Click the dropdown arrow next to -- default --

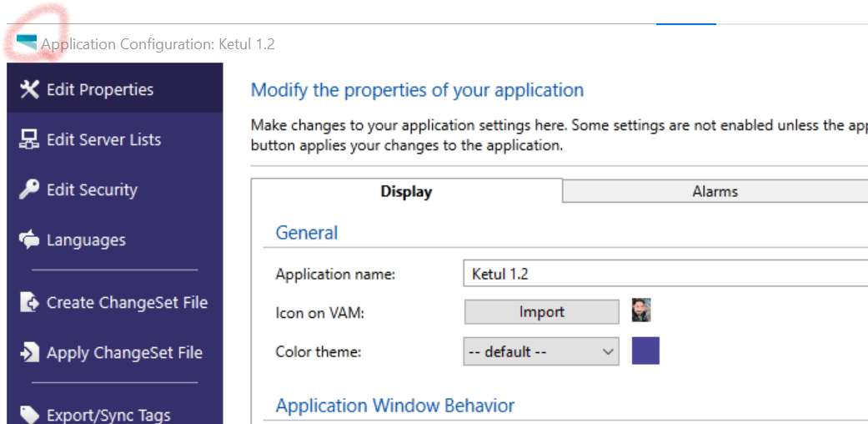(608, 351)
